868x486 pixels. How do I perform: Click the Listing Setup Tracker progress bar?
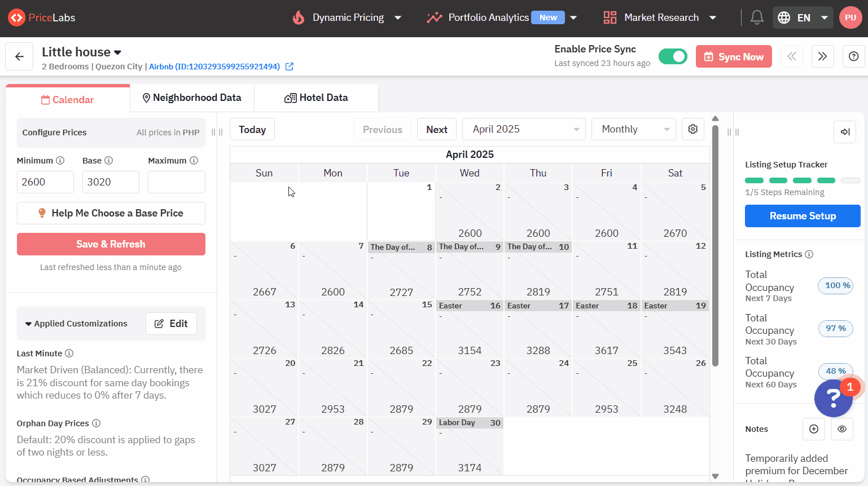tap(803, 180)
